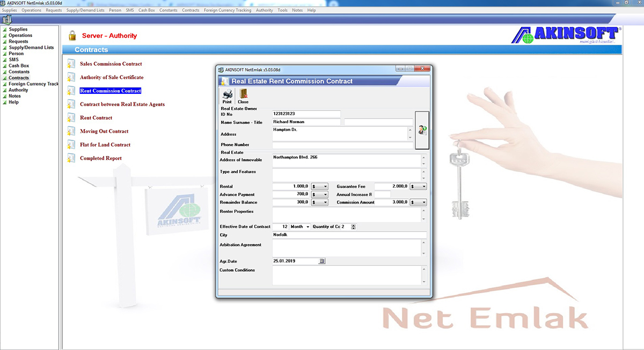Click the Moving Out Contract document icon
The height and width of the screenshot is (350, 644).
(71, 131)
